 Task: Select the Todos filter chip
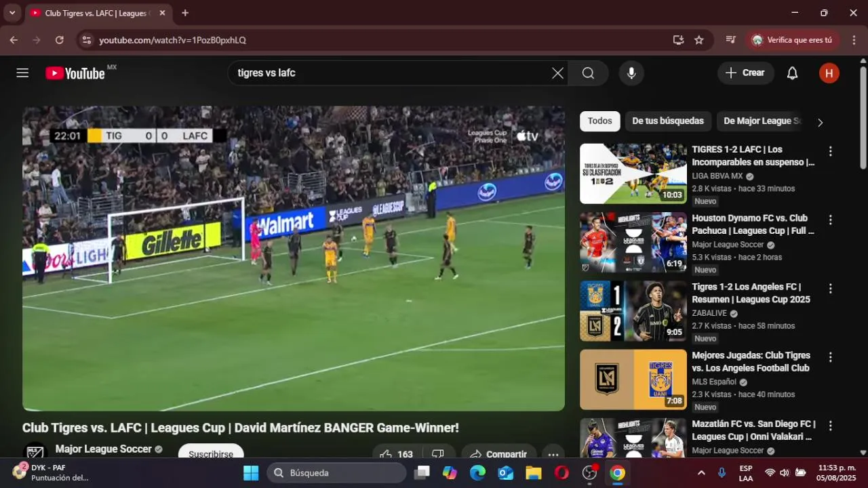pos(599,121)
